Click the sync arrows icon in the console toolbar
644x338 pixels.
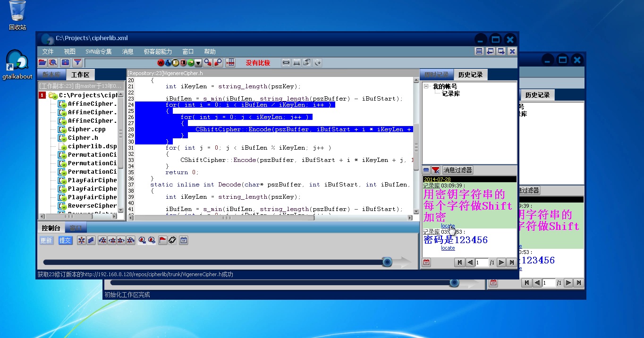172,240
